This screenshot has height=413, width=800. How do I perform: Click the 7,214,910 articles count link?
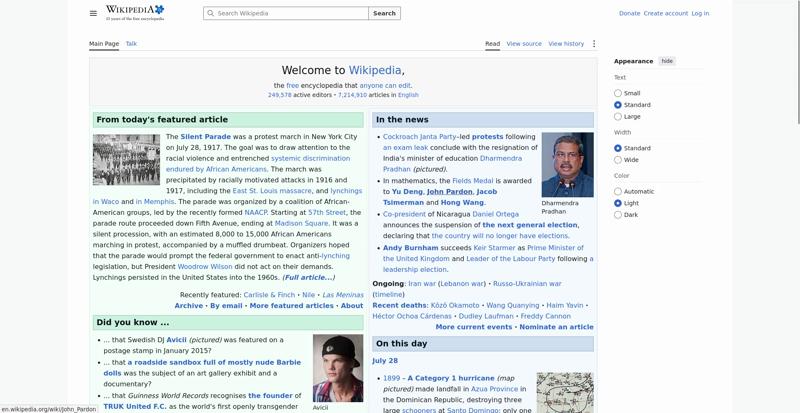point(352,95)
